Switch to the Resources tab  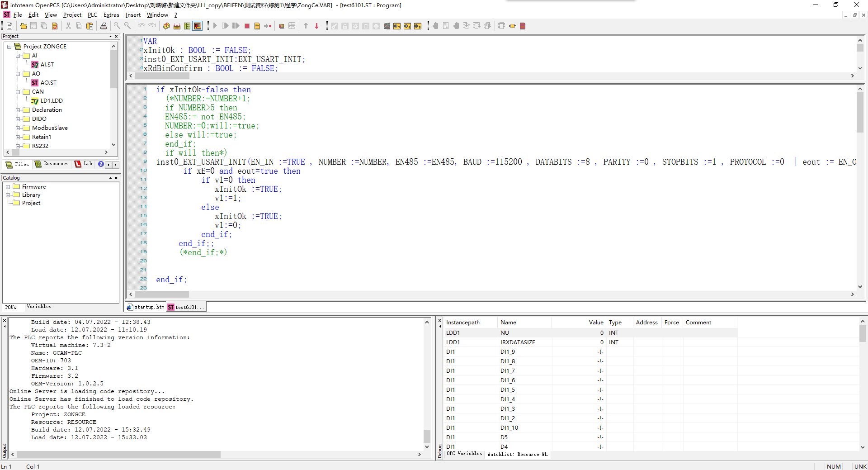point(52,164)
